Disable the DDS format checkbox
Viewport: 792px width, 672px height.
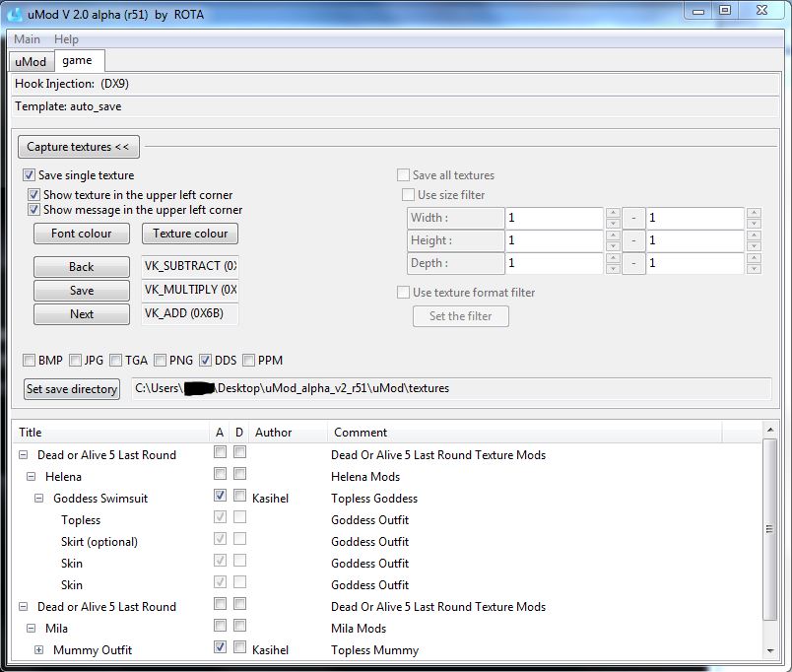(205, 361)
